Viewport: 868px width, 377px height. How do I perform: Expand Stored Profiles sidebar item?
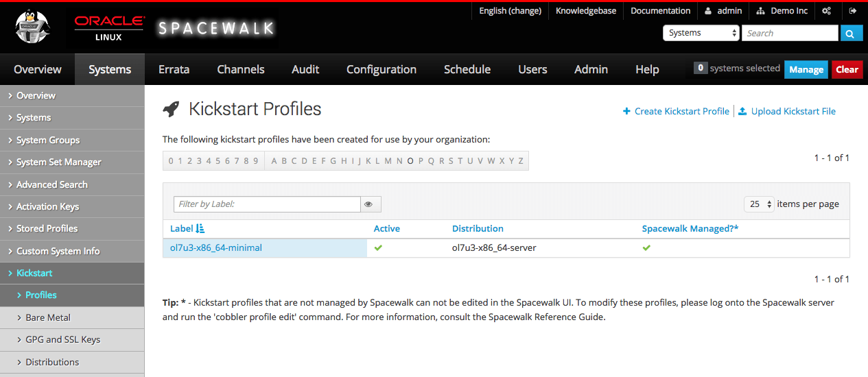72,228
